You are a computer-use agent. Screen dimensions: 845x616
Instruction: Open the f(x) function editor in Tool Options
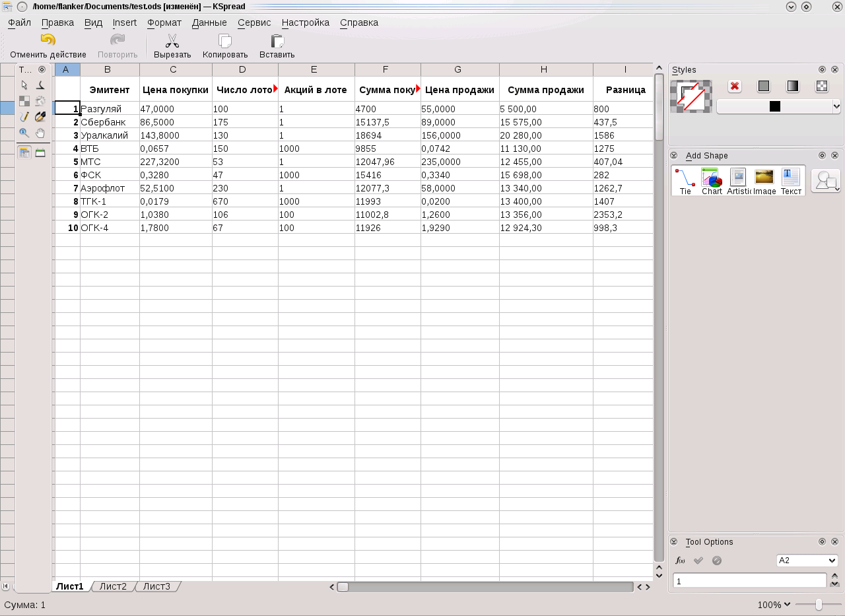(681, 561)
